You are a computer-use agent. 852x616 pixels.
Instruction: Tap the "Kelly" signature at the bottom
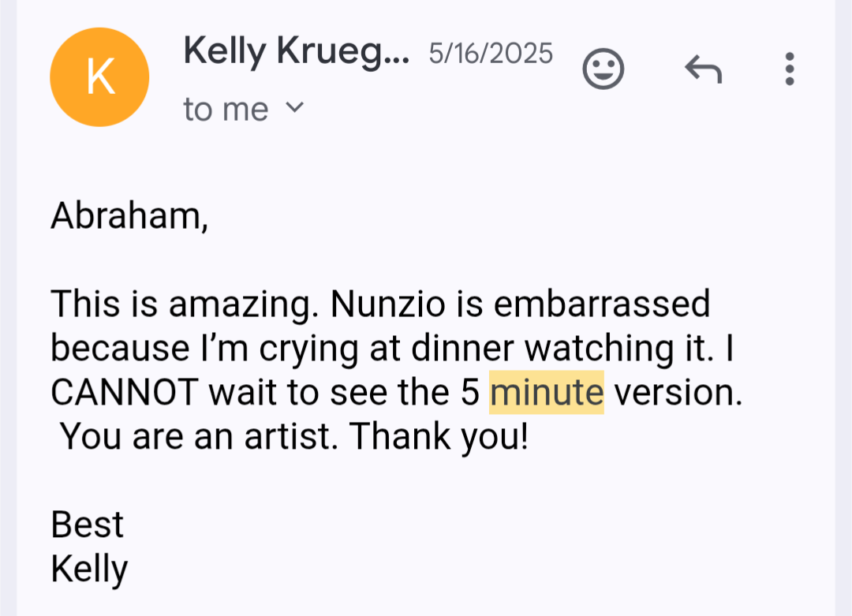89,569
